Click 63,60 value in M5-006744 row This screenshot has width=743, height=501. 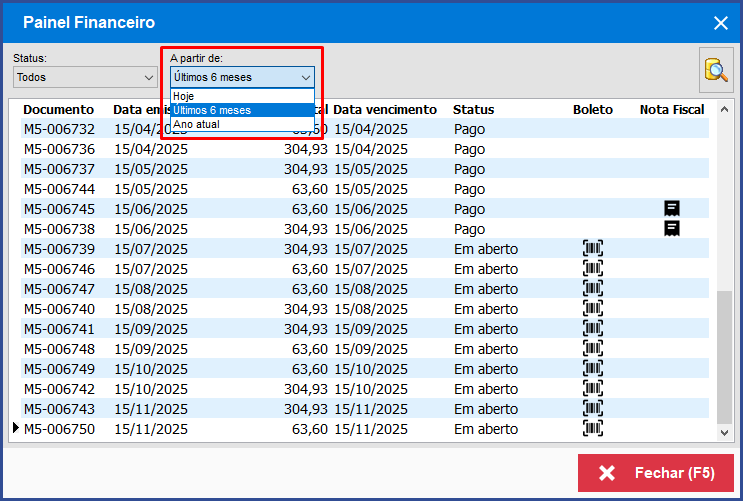(310, 189)
